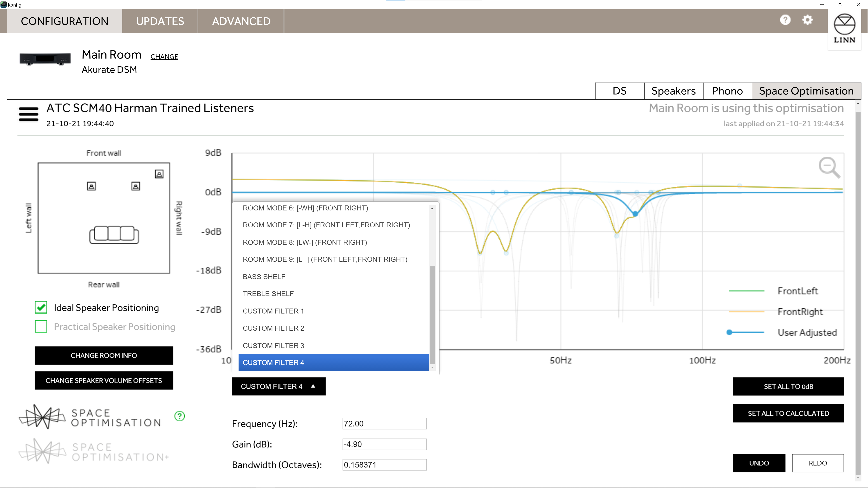Select Room Mode 9 [L--] entry

(x=333, y=259)
